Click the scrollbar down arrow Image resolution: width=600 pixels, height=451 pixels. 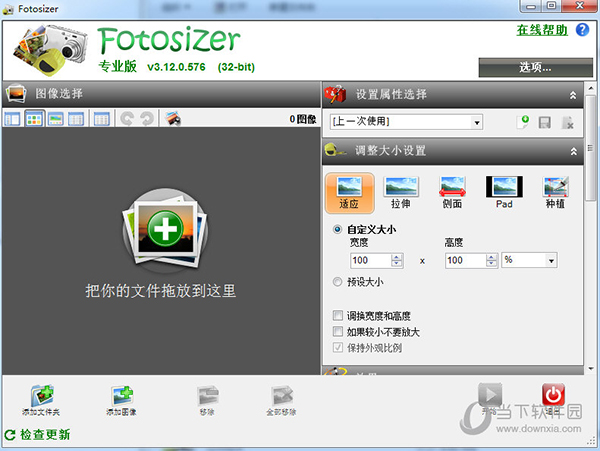coord(590,369)
